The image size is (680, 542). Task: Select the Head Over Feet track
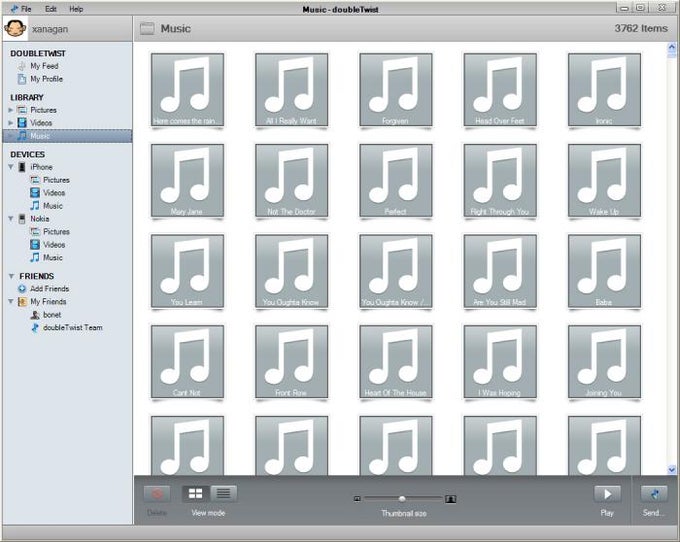pos(500,90)
